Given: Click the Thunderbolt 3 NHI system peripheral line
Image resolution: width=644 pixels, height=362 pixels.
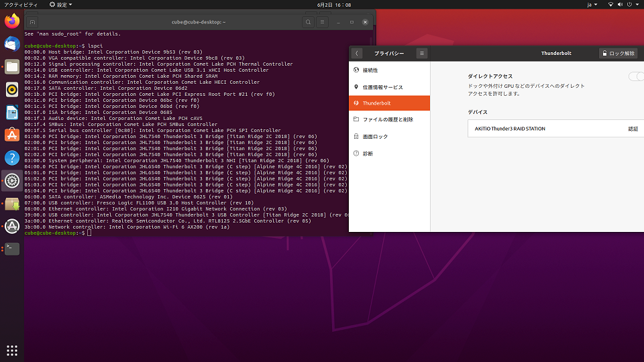Looking at the screenshot, I should [x=176, y=160].
